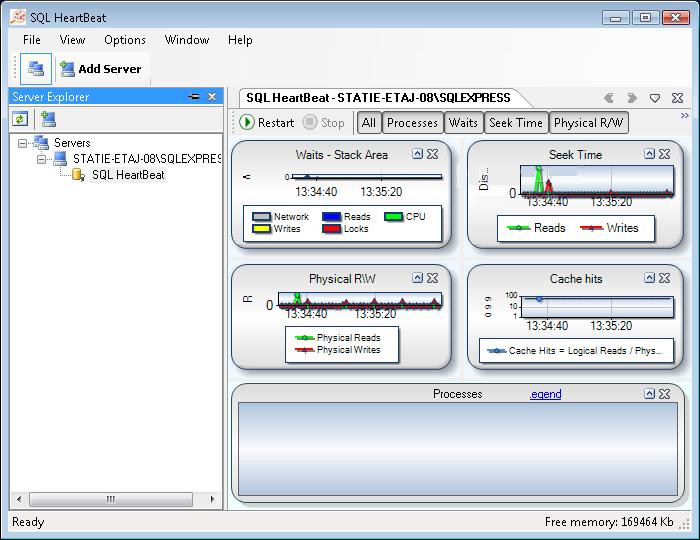Click Add Server toolbar button
The width and height of the screenshot is (700, 540).
[101, 69]
